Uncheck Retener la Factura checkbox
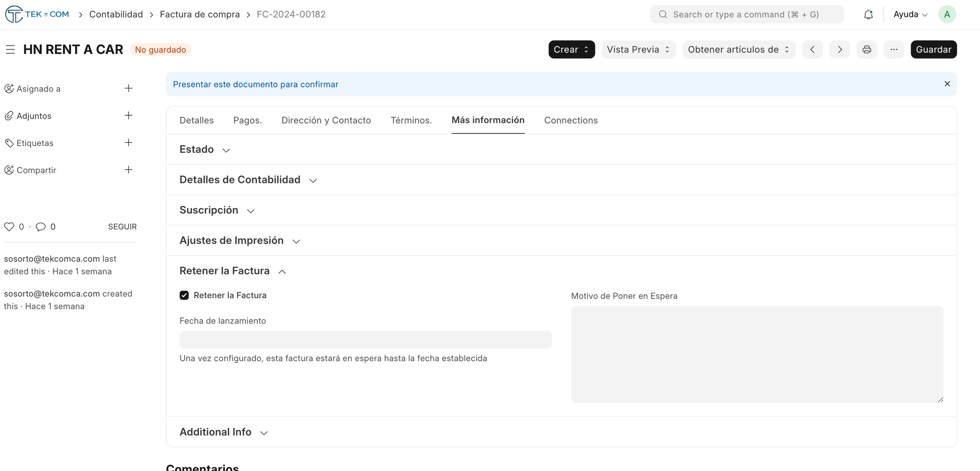This screenshot has width=980, height=471. coord(184,295)
